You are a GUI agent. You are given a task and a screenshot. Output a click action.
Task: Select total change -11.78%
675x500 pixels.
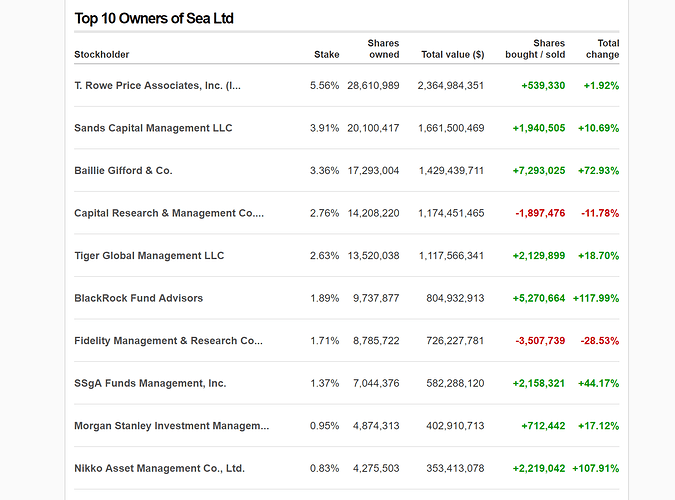600,214
